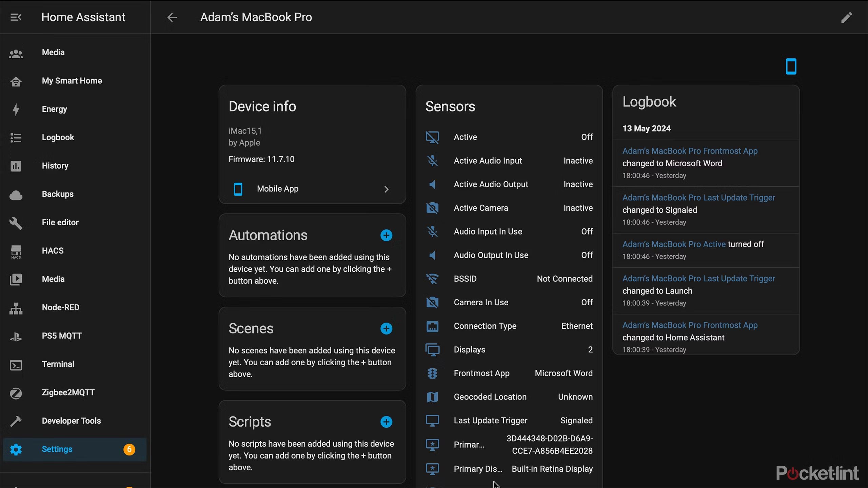Click the HACS store icon
This screenshot has height=488, width=868.
click(x=16, y=251)
